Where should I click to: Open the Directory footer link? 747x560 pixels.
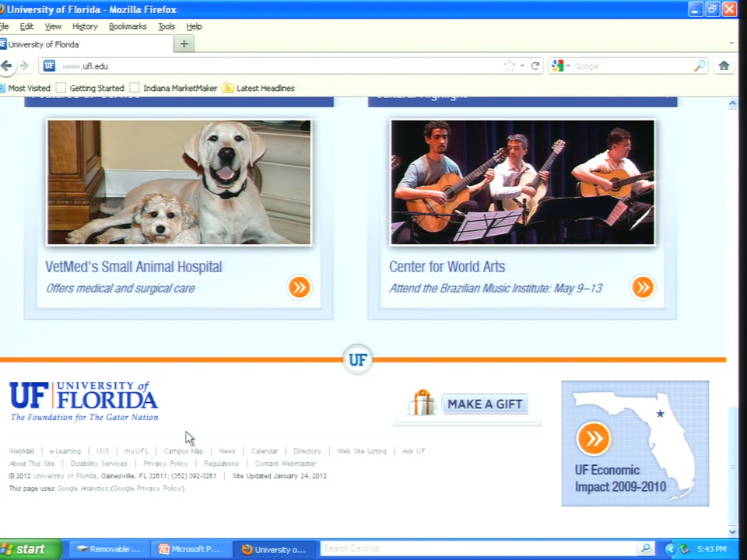[307, 451]
